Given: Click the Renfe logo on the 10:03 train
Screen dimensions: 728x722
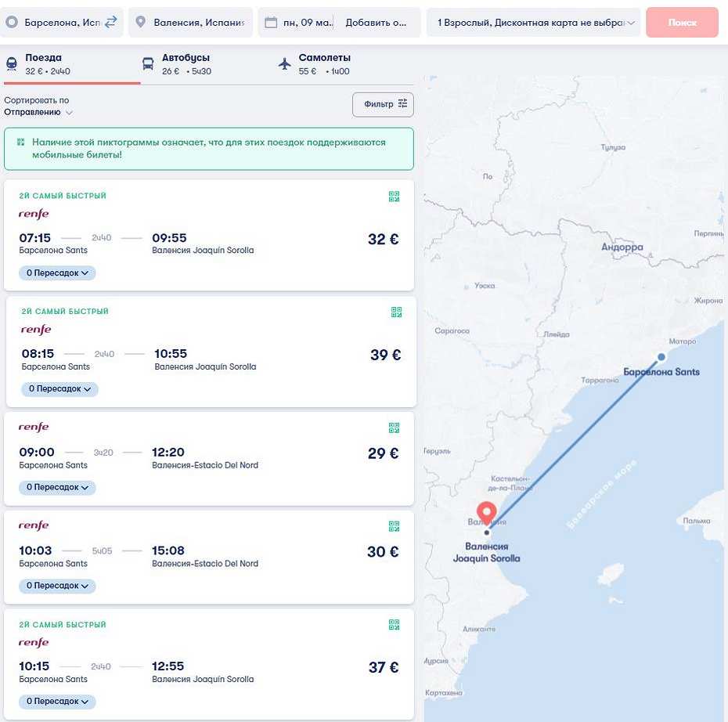Looking at the screenshot, I should coord(34,525).
